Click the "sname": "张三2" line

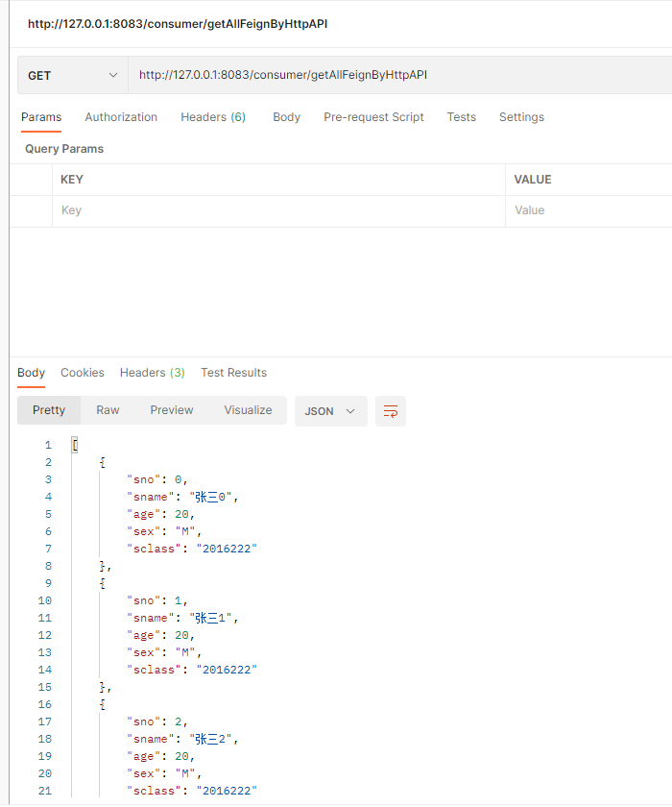click(x=182, y=739)
